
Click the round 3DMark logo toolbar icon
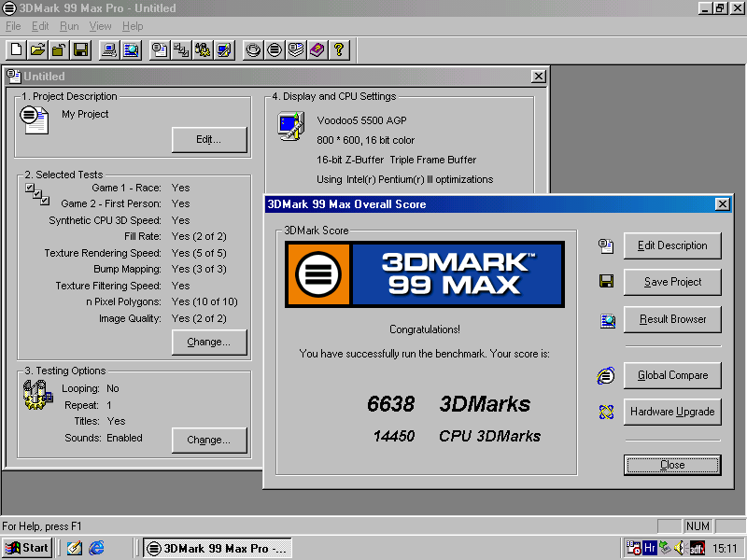click(x=275, y=49)
